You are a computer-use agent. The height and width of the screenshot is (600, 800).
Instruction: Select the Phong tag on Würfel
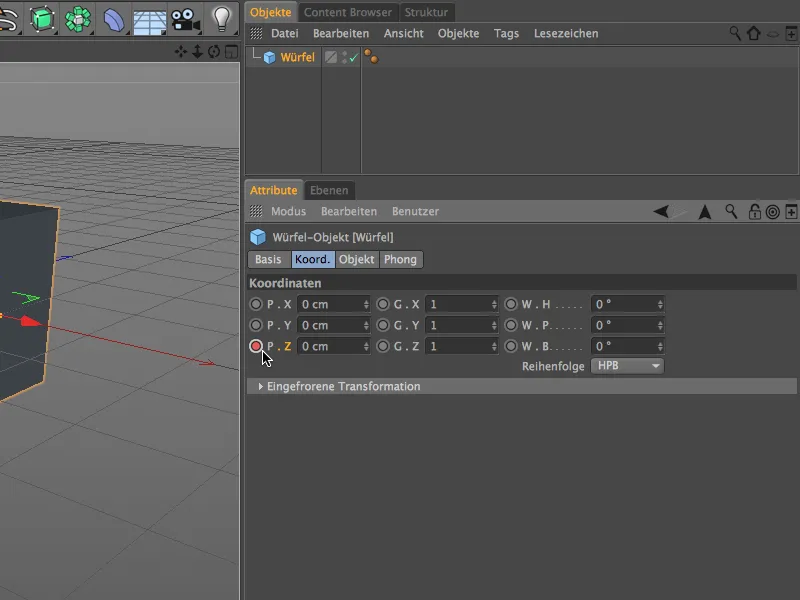point(371,57)
